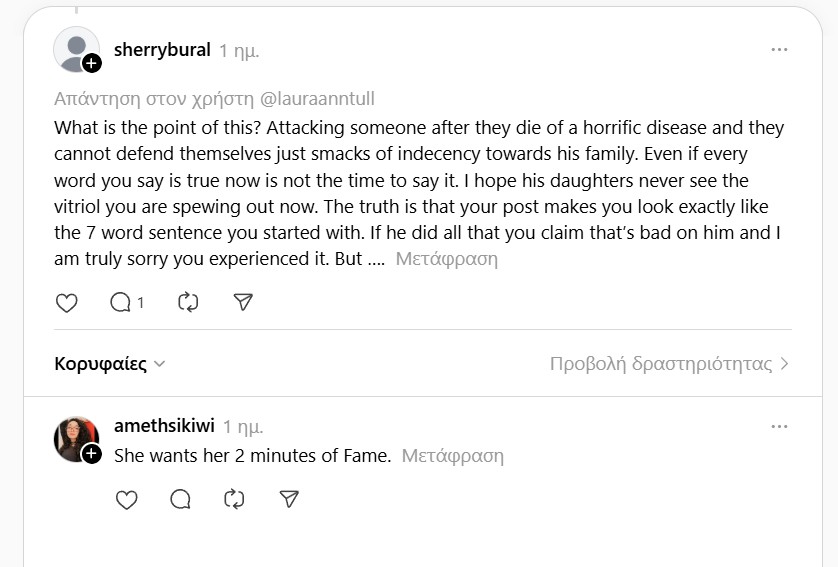Follow sherrybural using plus badge
Viewport: 838px width, 567px height.
[x=91, y=64]
